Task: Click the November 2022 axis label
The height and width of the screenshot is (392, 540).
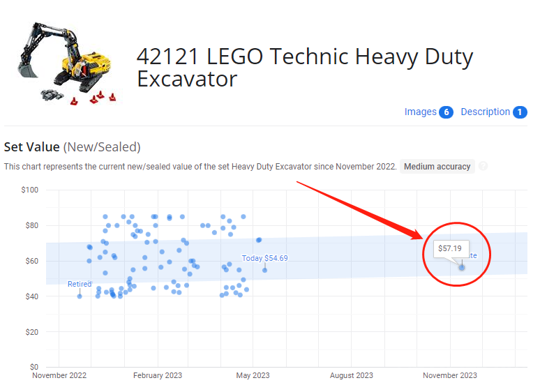Action: pyautogui.click(x=59, y=375)
